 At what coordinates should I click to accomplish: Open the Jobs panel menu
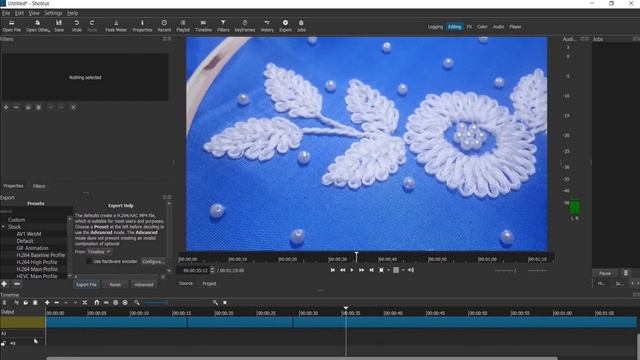[x=625, y=273]
